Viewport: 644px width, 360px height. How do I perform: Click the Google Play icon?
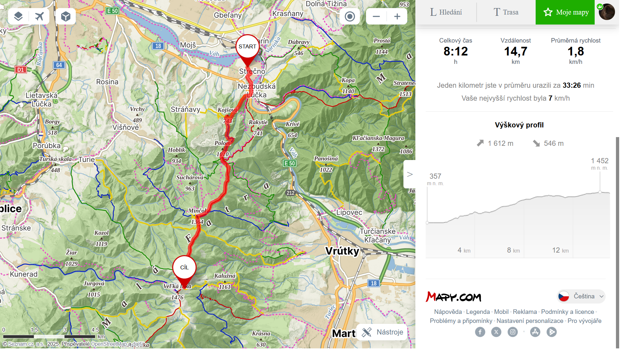(551, 332)
